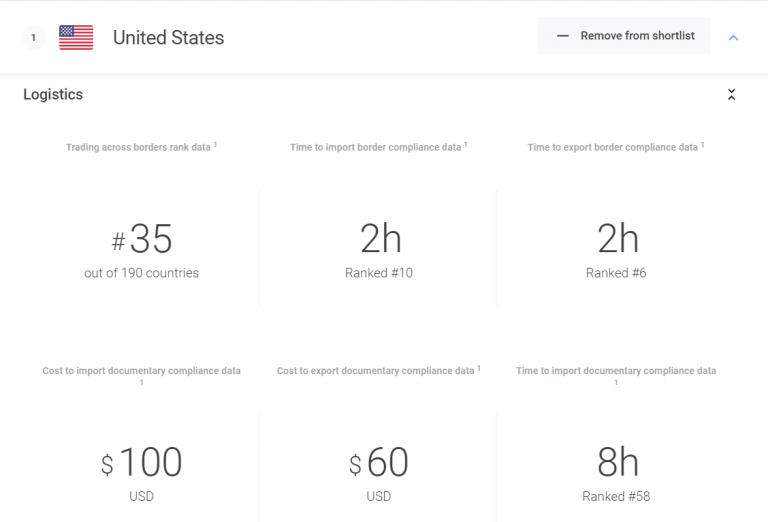Collapse the United States country panel

tap(733, 38)
